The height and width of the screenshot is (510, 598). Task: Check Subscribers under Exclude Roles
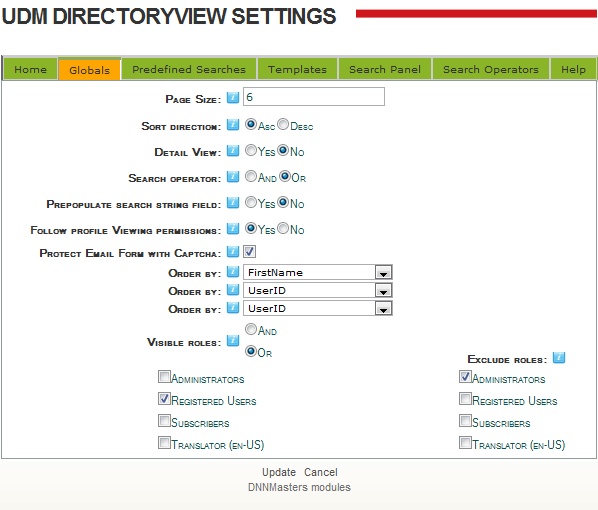pos(465,421)
